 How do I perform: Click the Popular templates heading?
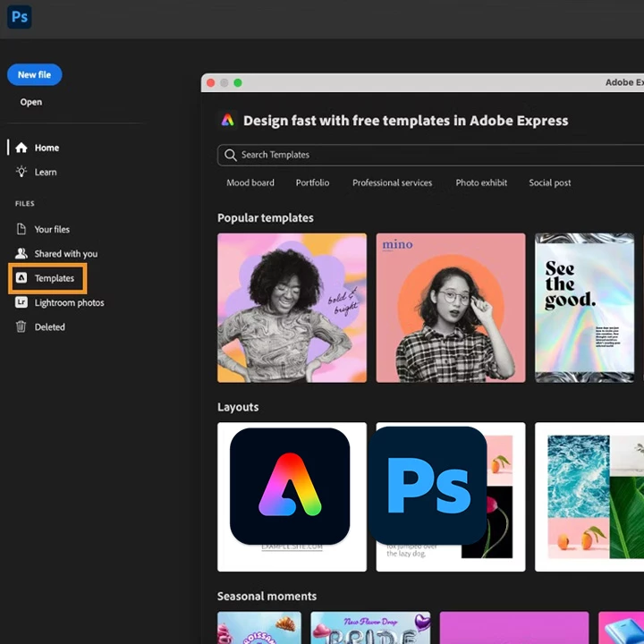[x=266, y=217]
